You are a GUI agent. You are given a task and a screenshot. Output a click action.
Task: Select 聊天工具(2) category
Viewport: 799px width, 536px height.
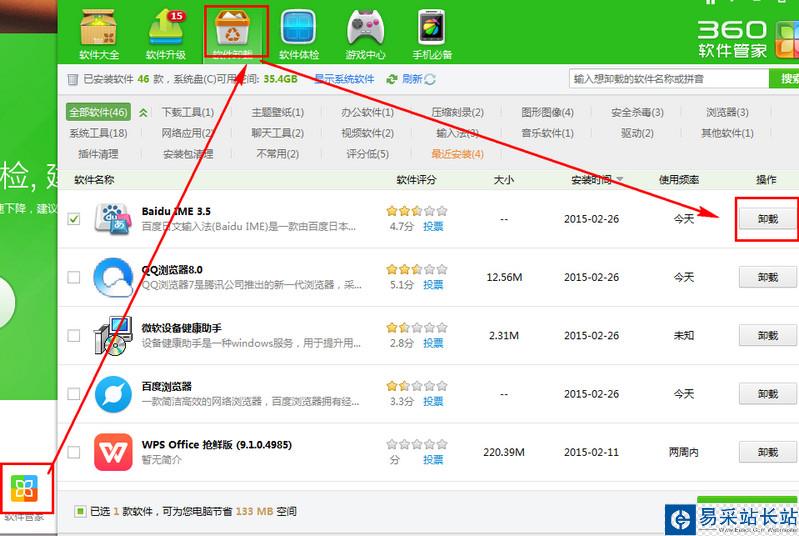click(x=277, y=133)
